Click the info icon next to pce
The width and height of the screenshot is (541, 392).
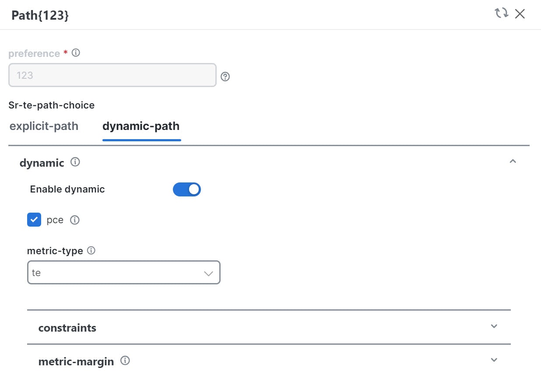click(75, 220)
